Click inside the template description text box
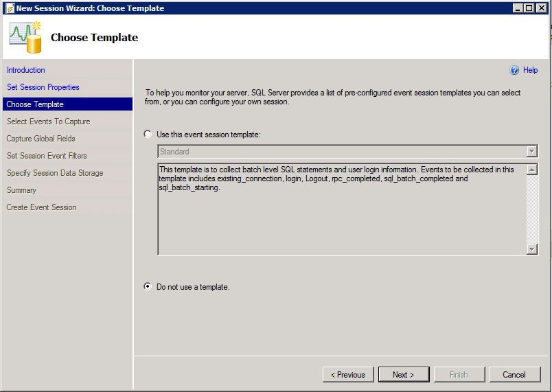The width and height of the screenshot is (552, 392). pyautogui.click(x=342, y=209)
